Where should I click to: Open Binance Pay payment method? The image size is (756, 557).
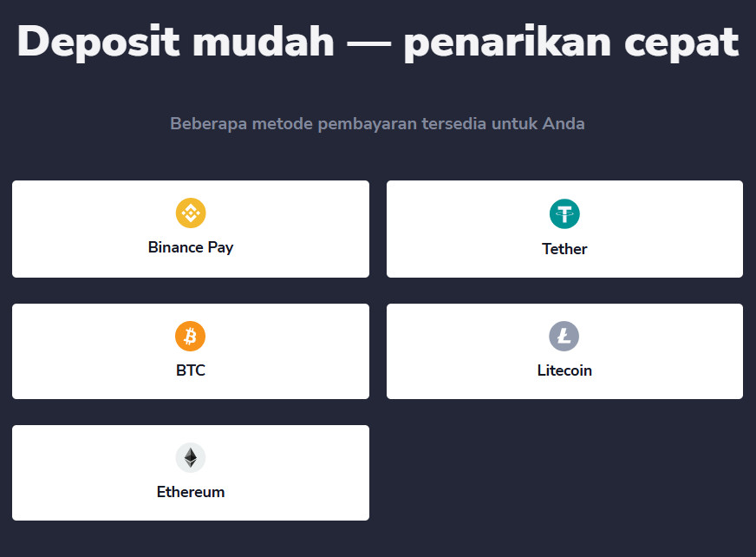click(191, 228)
